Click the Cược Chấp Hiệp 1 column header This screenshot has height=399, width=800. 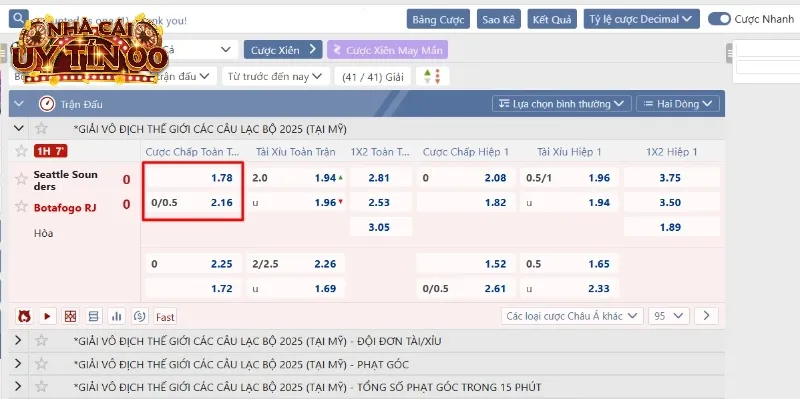(x=466, y=152)
